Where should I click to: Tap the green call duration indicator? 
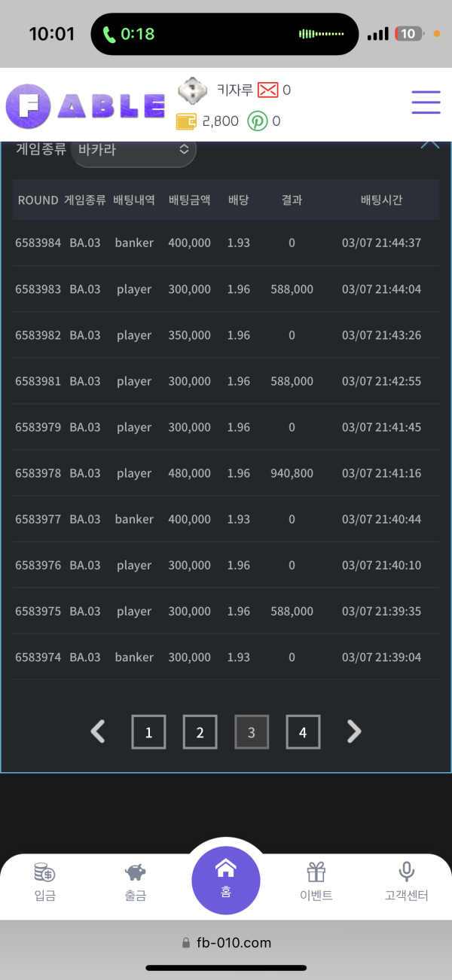129,34
